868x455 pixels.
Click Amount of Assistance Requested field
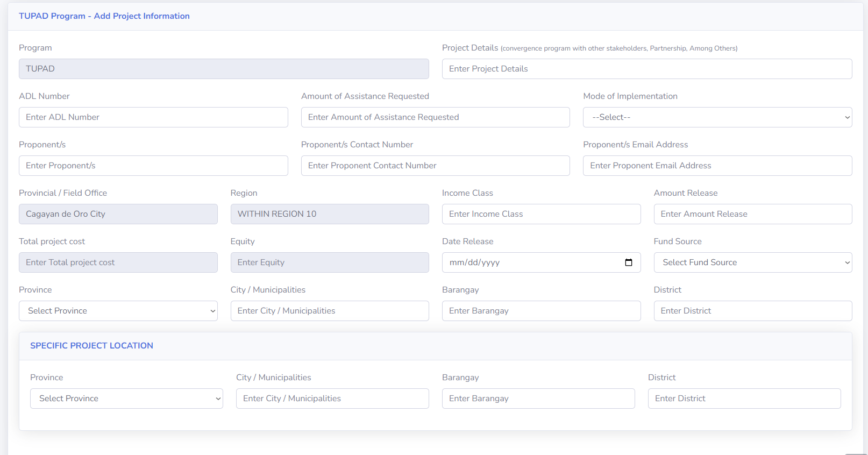click(436, 117)
